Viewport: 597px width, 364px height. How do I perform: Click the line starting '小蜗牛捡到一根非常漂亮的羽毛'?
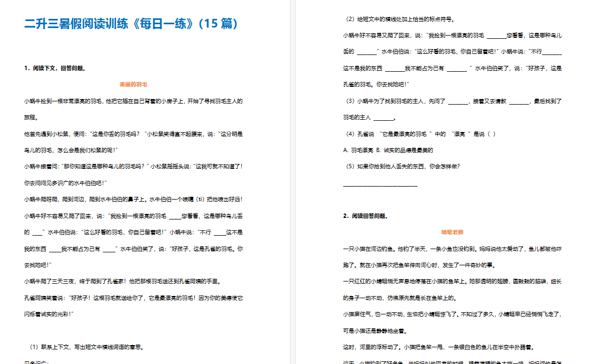(133, 101)
